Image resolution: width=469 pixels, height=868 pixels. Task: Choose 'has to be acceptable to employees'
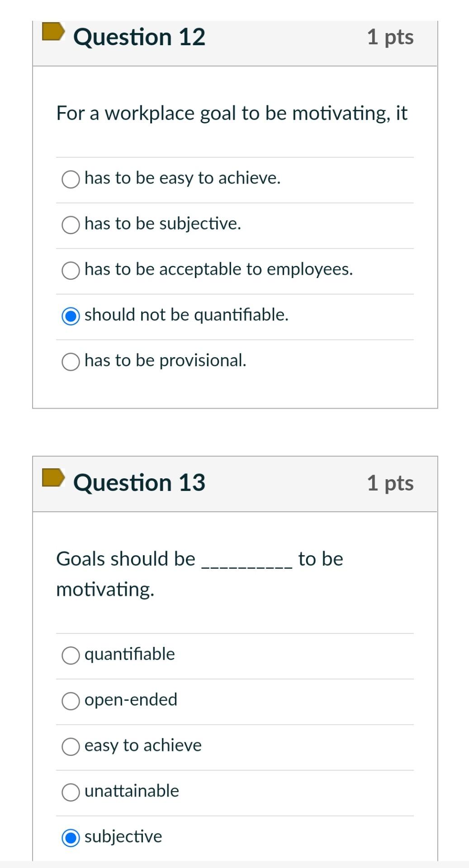pyautogui.click(x=70, y=270)
